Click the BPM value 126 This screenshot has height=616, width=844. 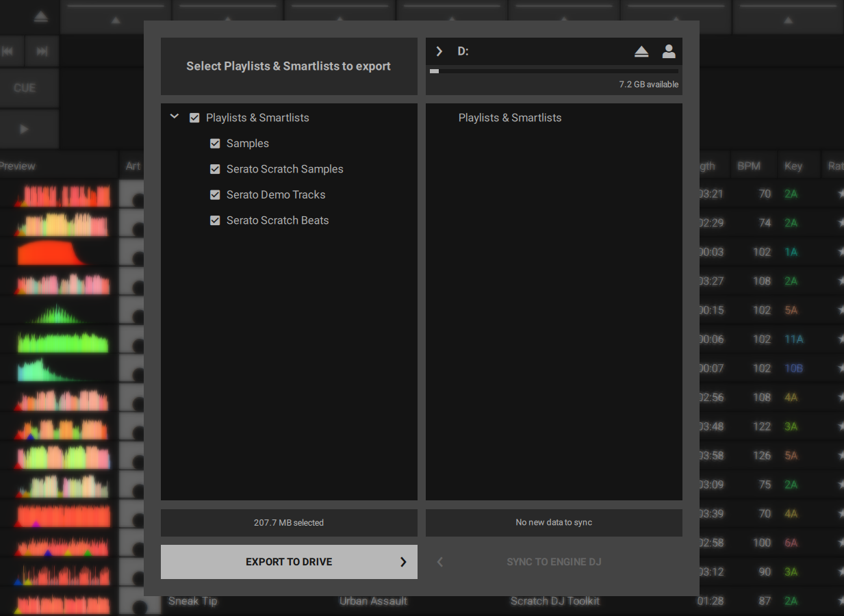click(x=762, y=456)
